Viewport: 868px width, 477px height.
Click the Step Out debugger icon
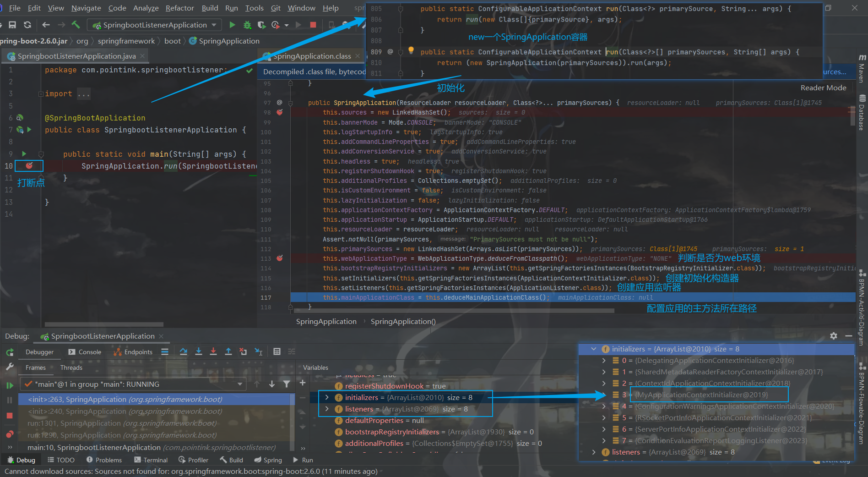tap(228, 351)
